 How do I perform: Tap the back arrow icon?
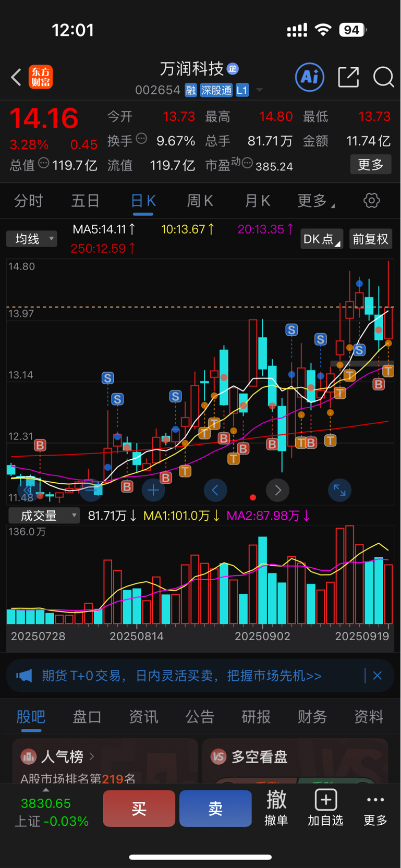click(16, 77)
